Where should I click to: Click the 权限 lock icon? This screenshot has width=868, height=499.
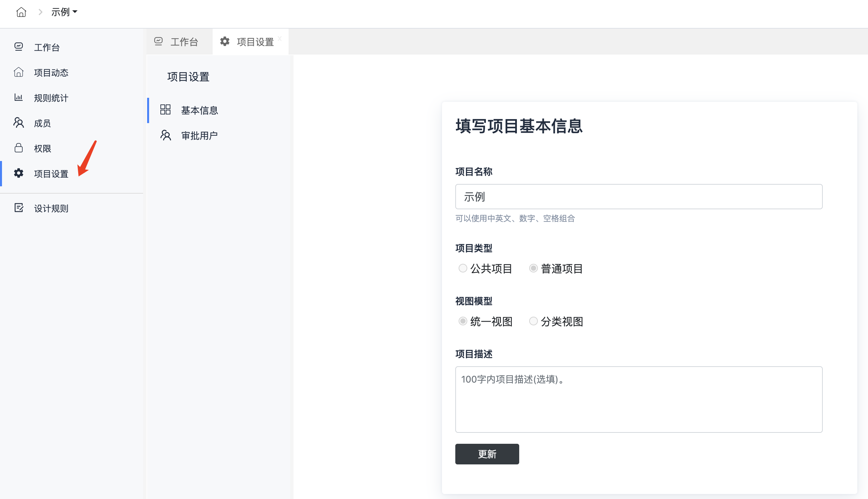coord(19,148)
